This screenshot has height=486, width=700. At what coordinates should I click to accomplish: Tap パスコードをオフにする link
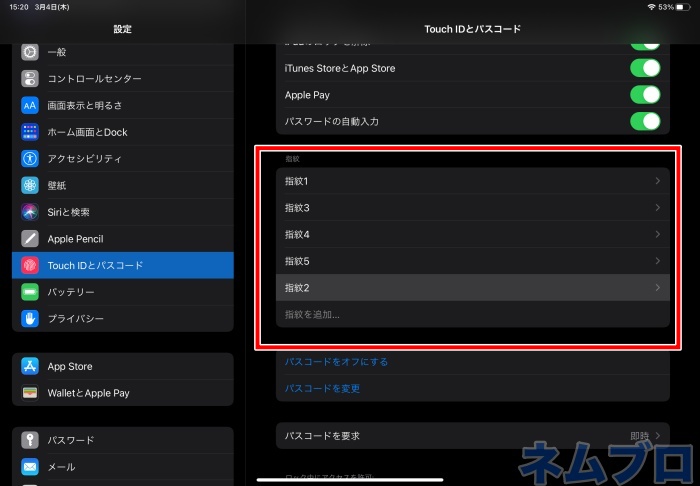coord(336,361)
